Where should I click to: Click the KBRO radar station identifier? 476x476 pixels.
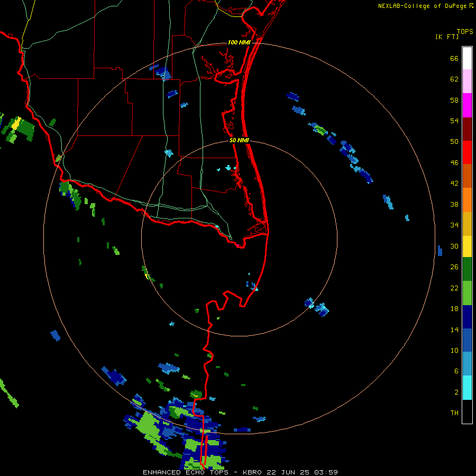[252, 472]
